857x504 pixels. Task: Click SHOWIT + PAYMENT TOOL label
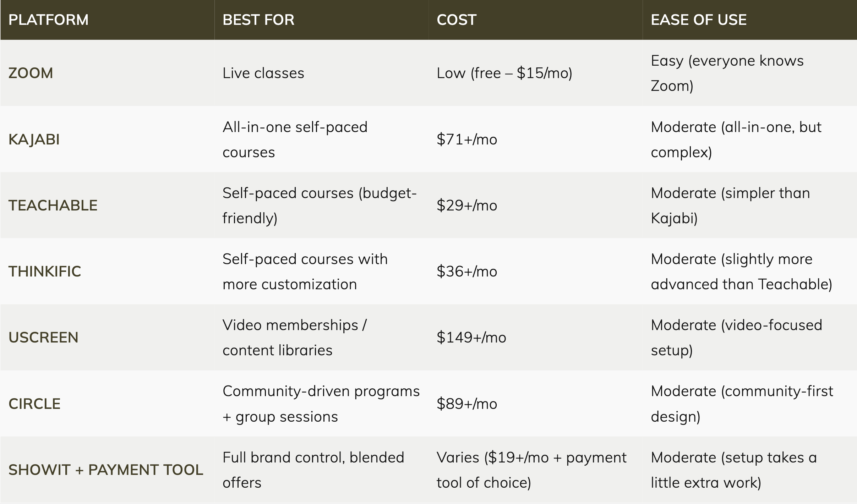[x=106, y=470]
